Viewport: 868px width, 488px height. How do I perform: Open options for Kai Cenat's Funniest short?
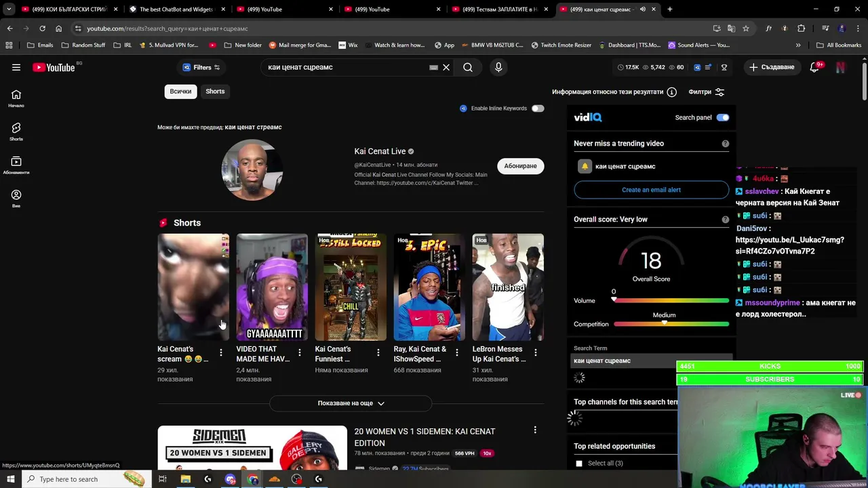pos(378,352)
